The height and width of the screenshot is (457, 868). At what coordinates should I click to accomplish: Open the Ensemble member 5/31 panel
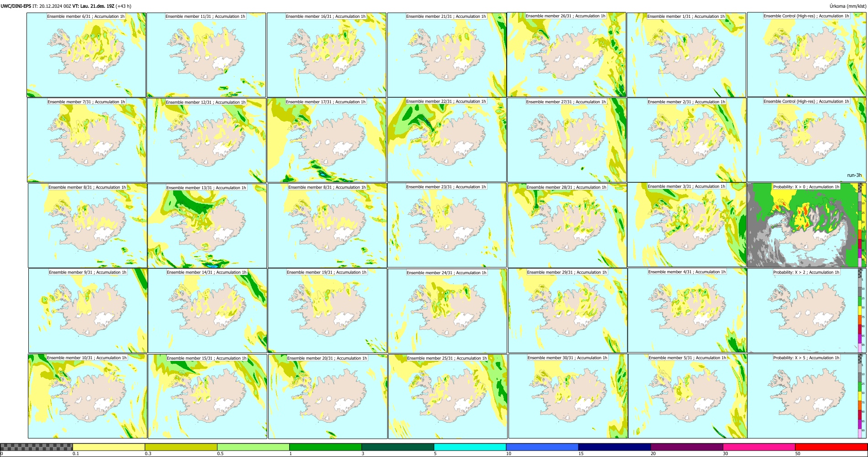688,396
